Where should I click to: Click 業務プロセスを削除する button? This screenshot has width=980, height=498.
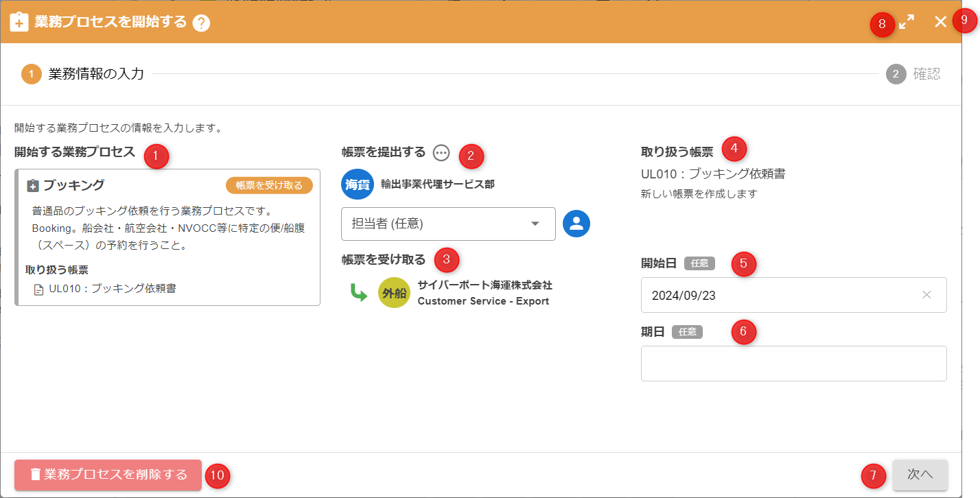[108, 475]
